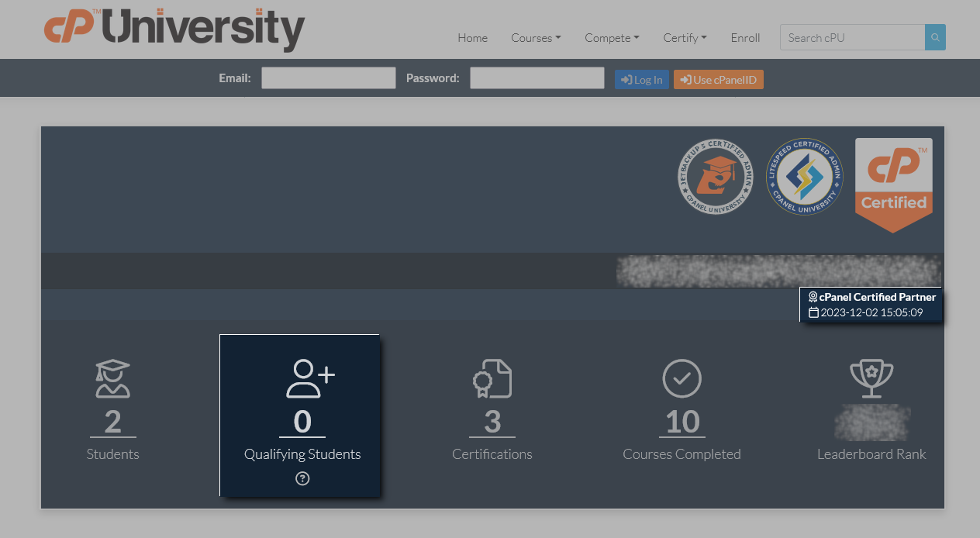Image resolution: width=980 pixels, height=538 pixels.
Task: Click the Leaderboard Rank trophy icon
Action: [x=872, y=378]
